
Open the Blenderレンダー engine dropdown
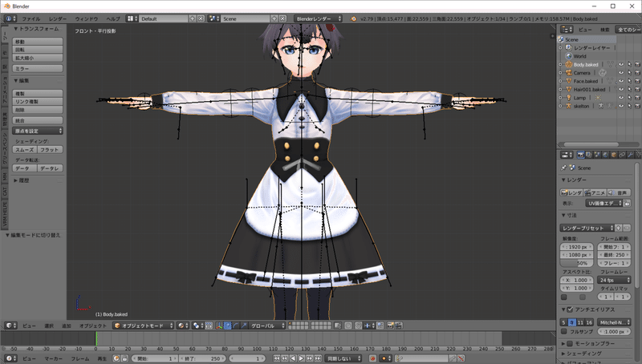pos(318,18)
